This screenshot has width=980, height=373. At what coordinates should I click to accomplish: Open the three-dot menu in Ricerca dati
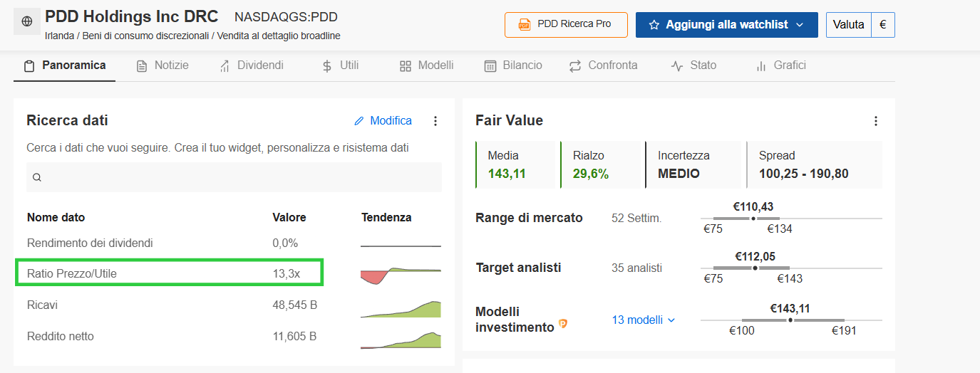coord(435,121)
